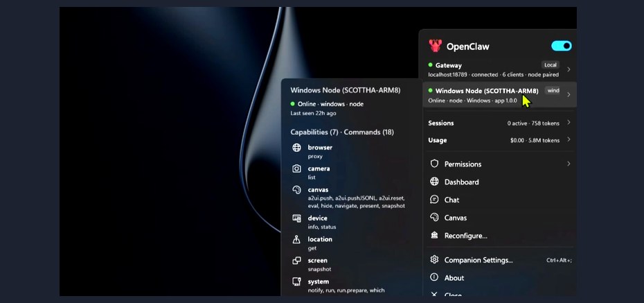Click the browser capability label
Screen dimensions: 644x303
click(x=320, y=147)
